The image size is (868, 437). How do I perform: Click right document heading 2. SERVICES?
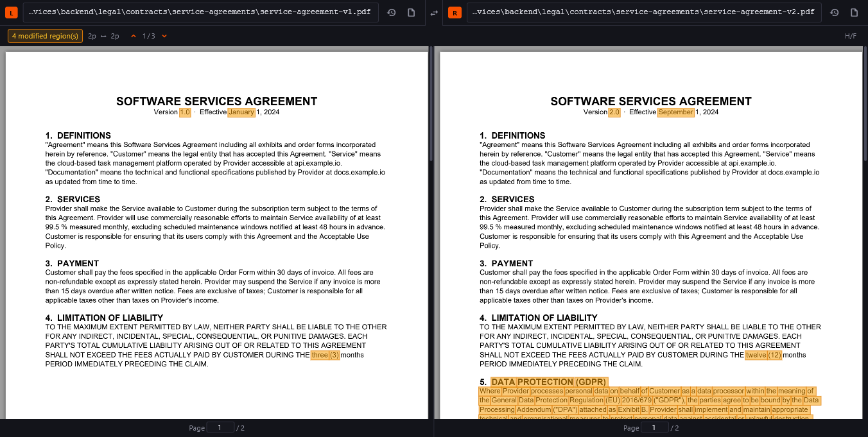point(507,200)
